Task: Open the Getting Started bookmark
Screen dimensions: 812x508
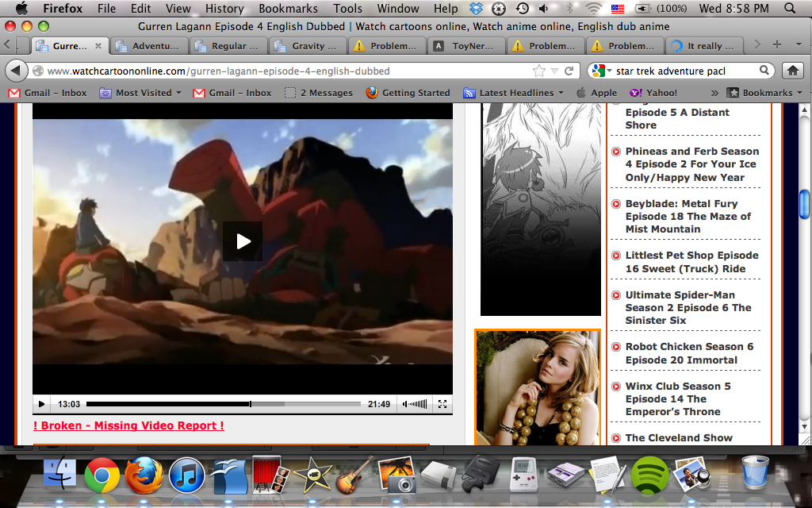Action: [x=408, y=93]
